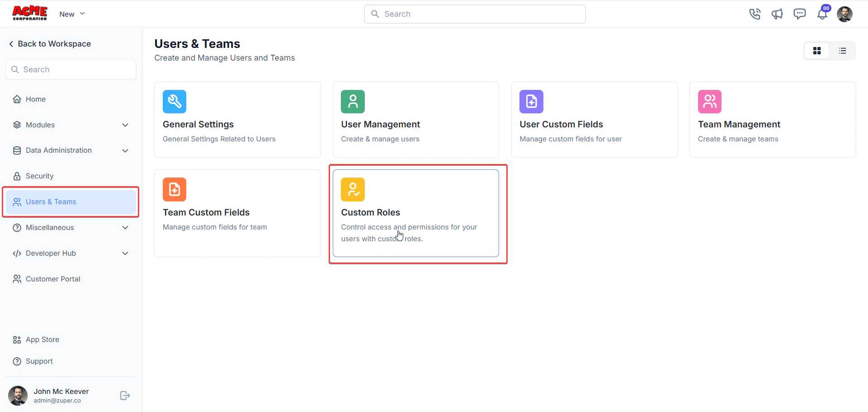Click the Modules sidebar item
The image size is (868, 412).
71,125
